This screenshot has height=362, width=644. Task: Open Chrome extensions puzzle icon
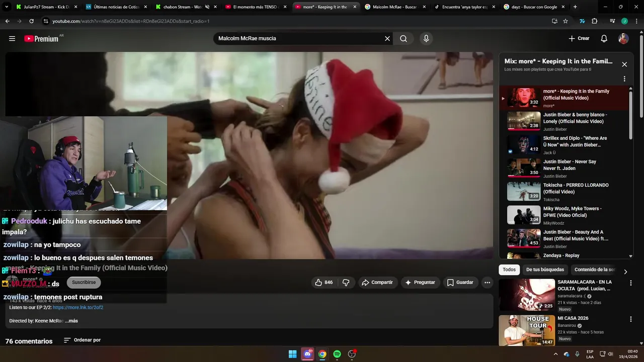point(595,21)
